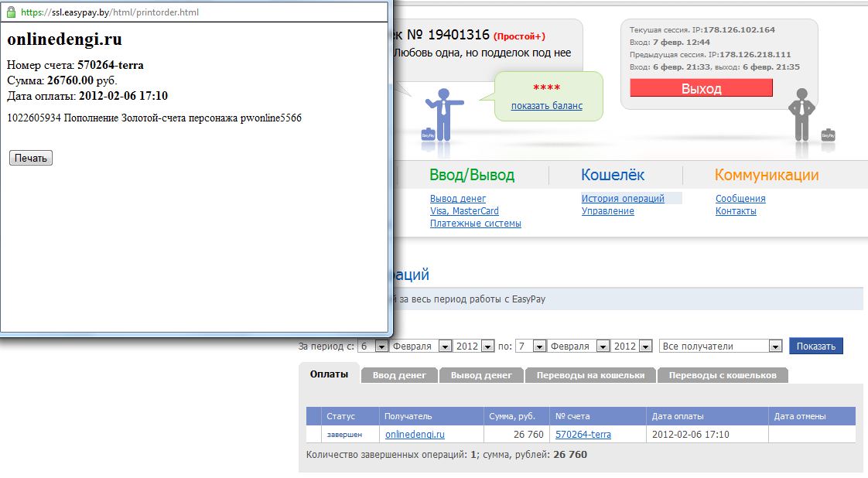Click the Печать print button in popup

pyautogui.click(x=31, y=159)
